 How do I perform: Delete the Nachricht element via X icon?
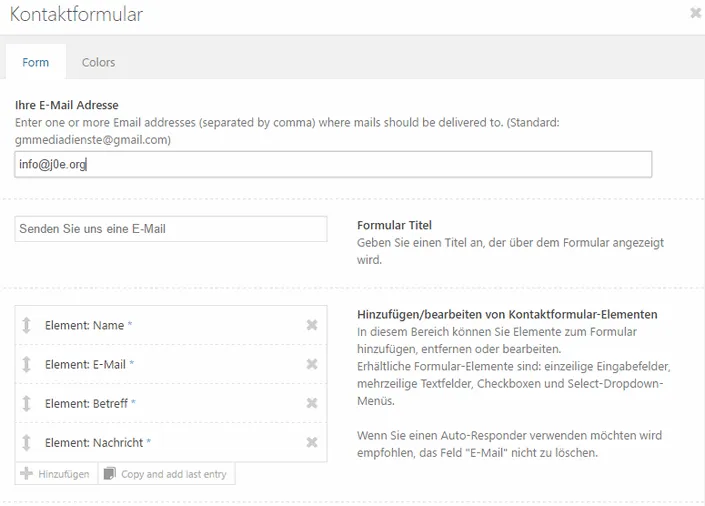[312, 442]
